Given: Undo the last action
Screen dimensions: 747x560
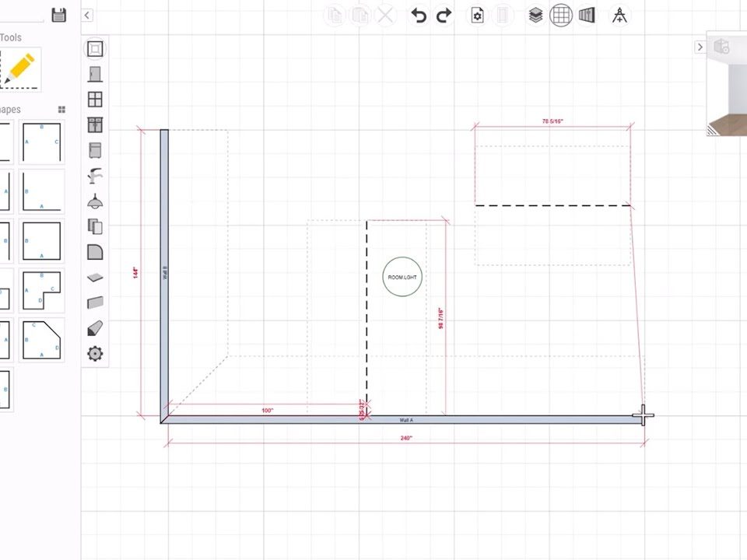Looking at the screenshot, I should (419, 16).
